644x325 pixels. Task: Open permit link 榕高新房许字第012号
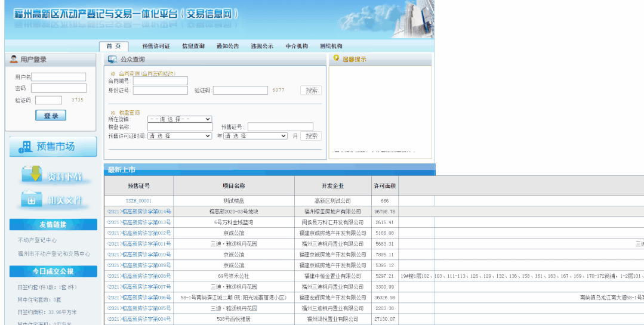pyautogui.click(x=139, y=233)
